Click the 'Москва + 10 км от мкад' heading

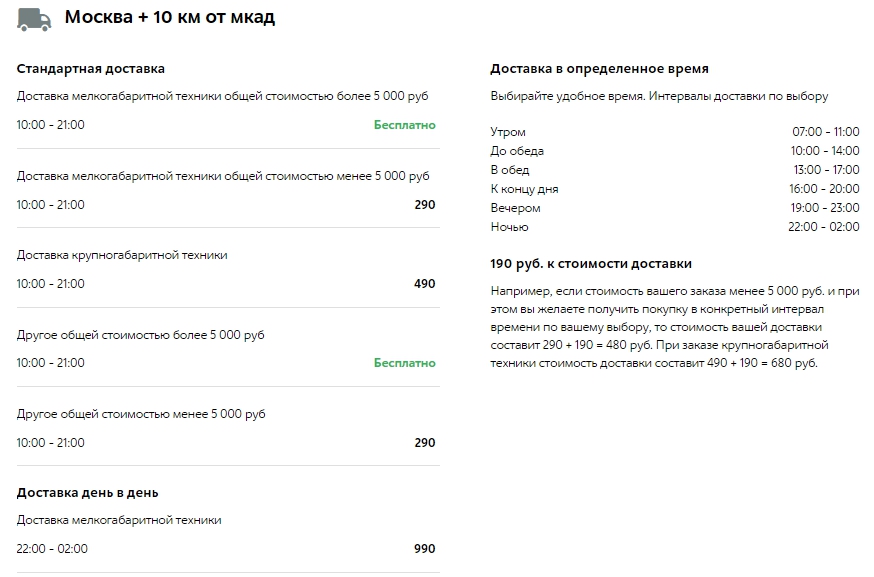pos(169,18)
